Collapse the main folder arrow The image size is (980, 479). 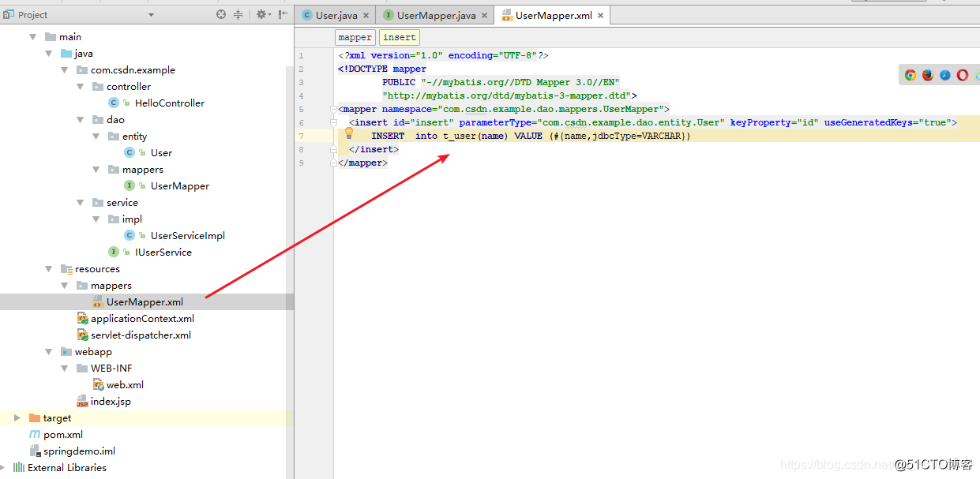33,37
